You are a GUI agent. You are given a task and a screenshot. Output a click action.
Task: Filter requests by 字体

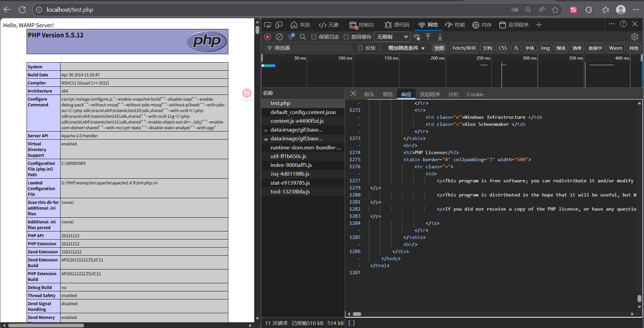click(x=530, y=48)
